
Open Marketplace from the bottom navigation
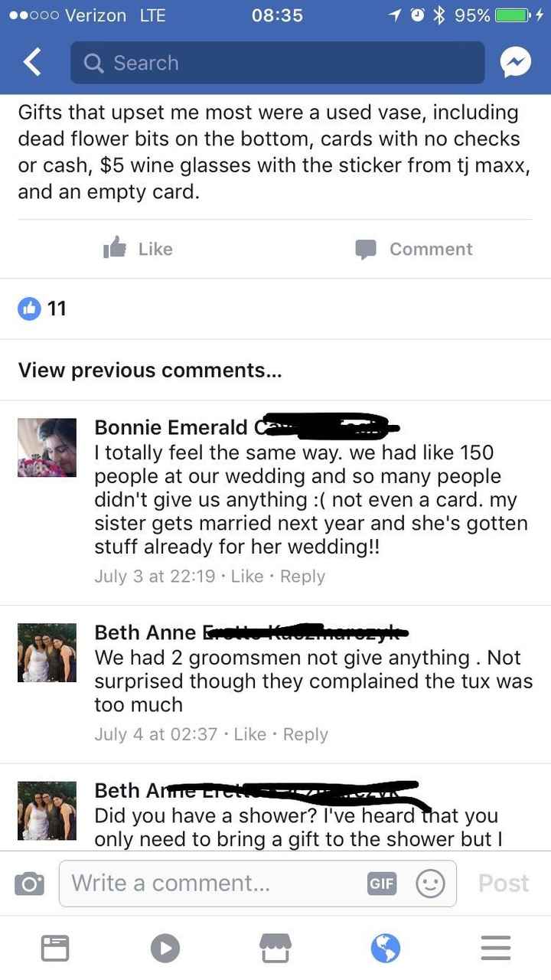click(275, 947)
